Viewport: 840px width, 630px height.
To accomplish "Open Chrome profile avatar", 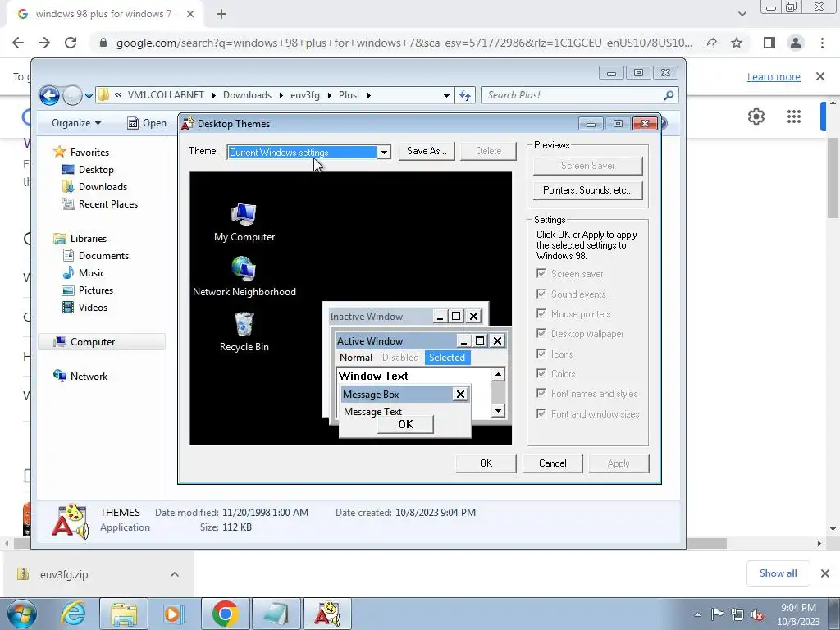I will [x=796, y=43].
